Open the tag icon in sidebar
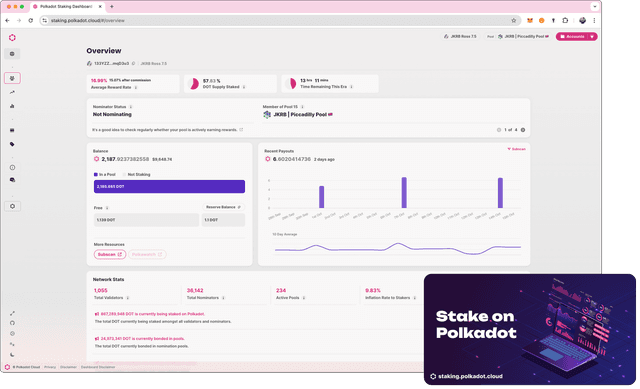The image size is (640, 389). (12, 144)
